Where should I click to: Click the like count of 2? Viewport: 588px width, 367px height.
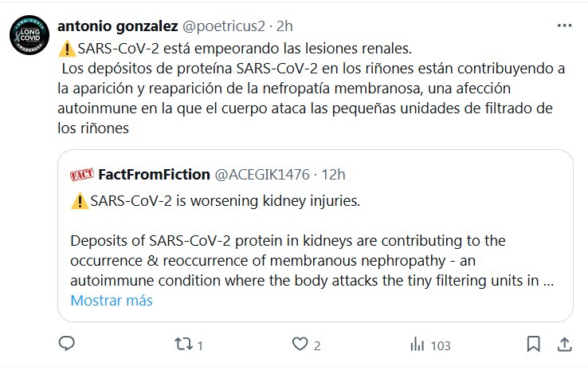[x=316, y=345]
